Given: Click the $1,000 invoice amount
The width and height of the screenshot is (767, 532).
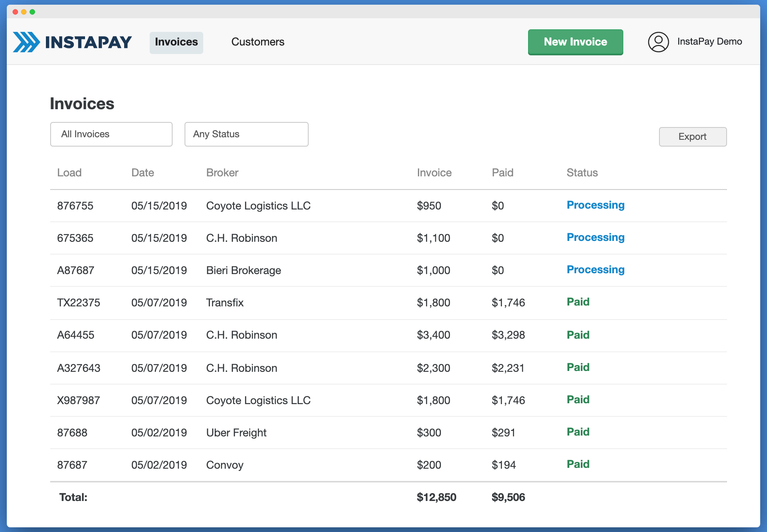Looking at the screenshot, I should 434,270.
